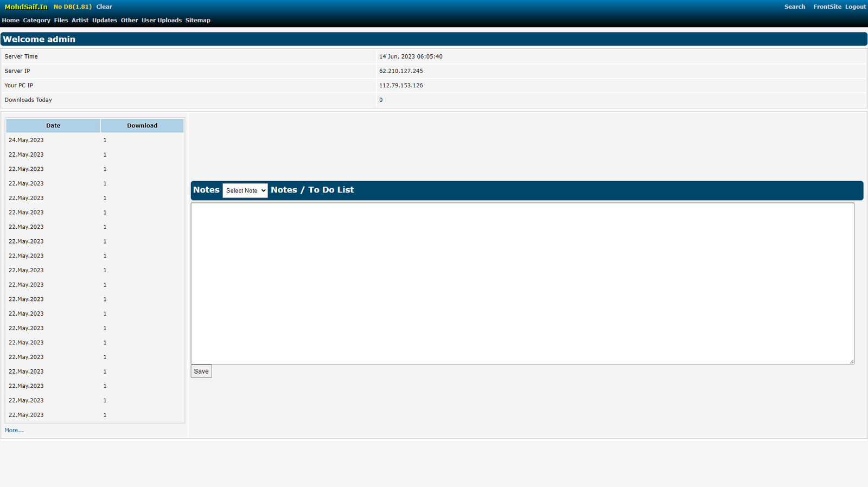Go to the Files section
The height and width of the screenshot is (487, 868).
[61, 20]
